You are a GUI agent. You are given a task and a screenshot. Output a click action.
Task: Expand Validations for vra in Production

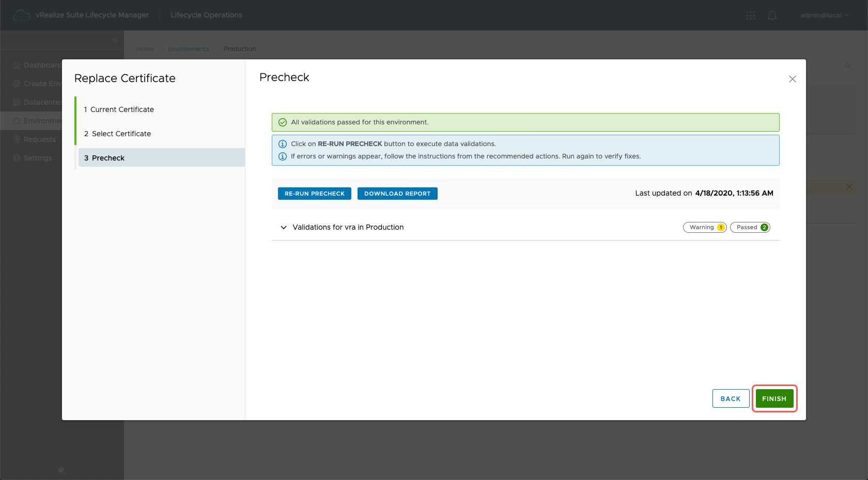pyautogui.click(x=284, y=227)
